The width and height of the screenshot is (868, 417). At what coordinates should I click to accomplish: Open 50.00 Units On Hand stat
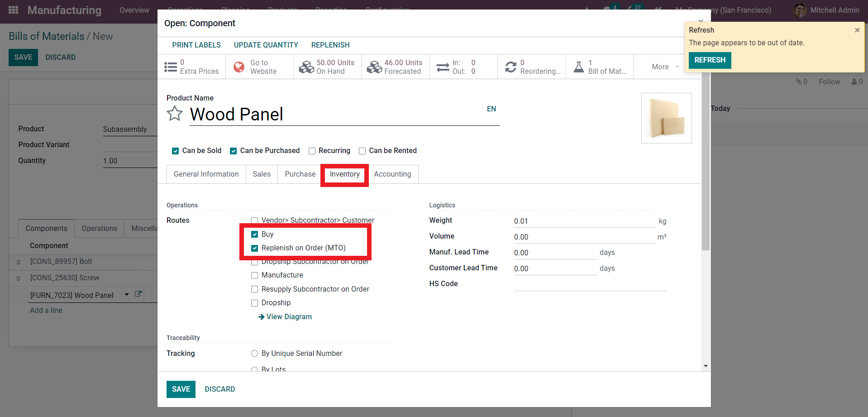[x=327, y=67]
